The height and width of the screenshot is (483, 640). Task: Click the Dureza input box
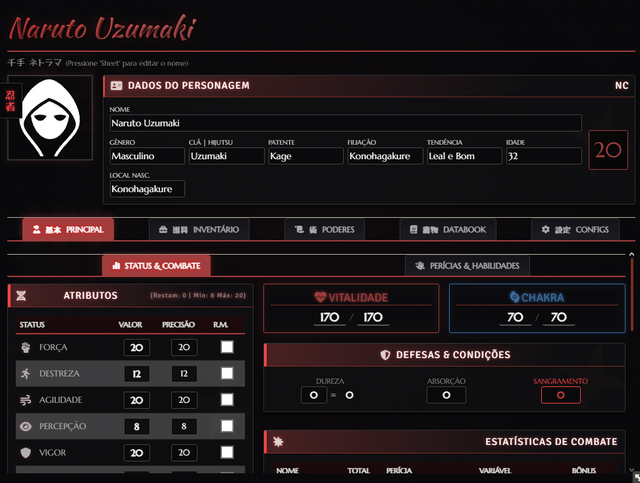tap(313, 395)
